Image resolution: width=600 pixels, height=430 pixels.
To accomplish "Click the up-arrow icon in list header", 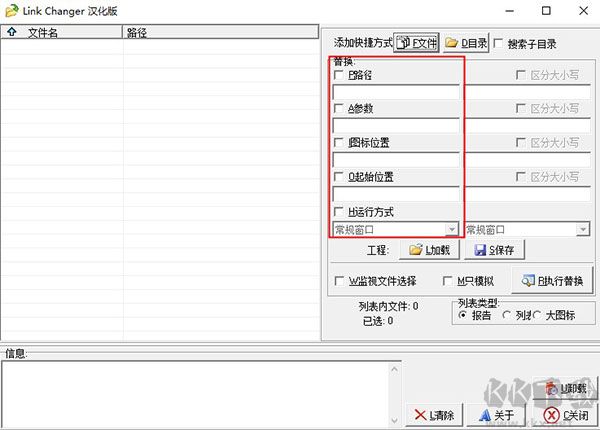I will coord(11,32).
